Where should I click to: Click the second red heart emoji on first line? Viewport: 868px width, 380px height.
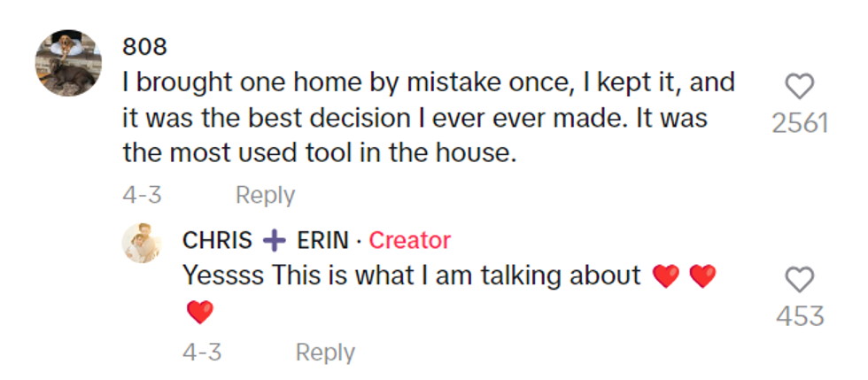701,276
